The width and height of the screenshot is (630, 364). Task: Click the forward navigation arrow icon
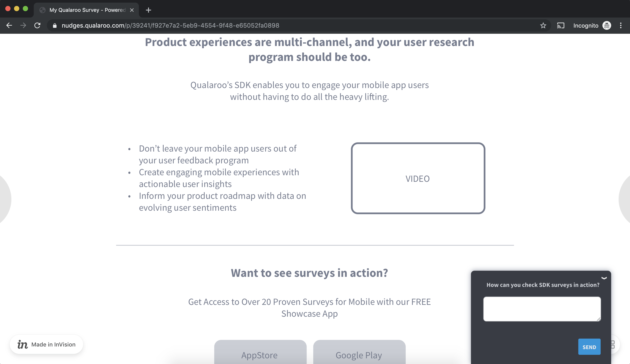(22, 25)
